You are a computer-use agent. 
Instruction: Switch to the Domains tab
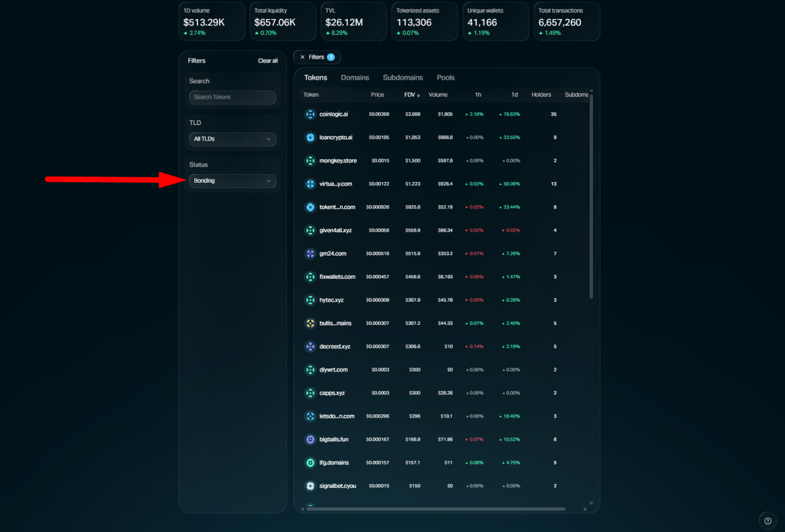point(354,78)
